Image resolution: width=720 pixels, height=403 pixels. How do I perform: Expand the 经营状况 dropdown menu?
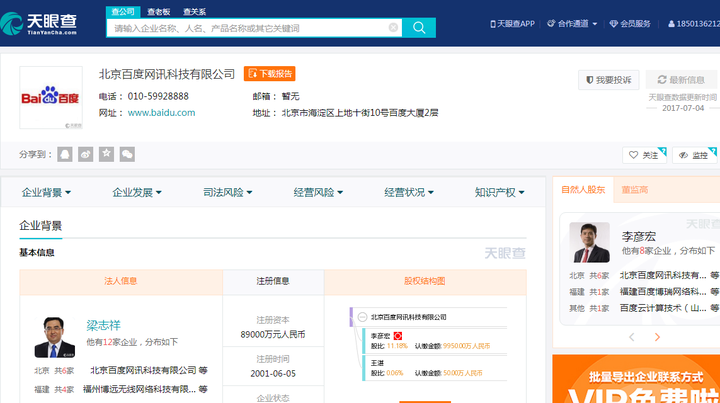[x=409, y=192]
